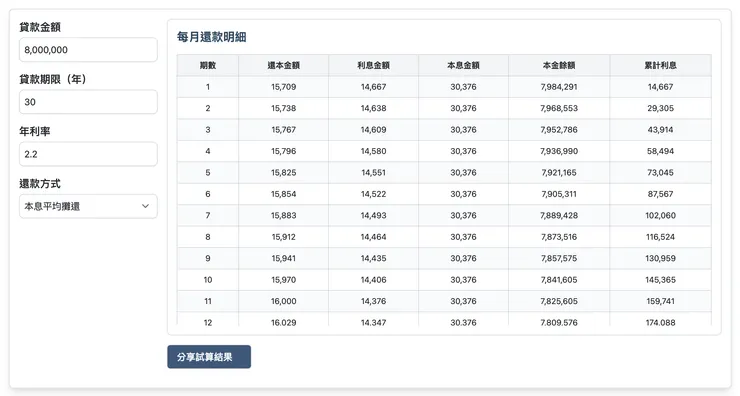This screenshot has width=740, height=396.
Task: Click principal cell 15,941
Action: [284, 258]
